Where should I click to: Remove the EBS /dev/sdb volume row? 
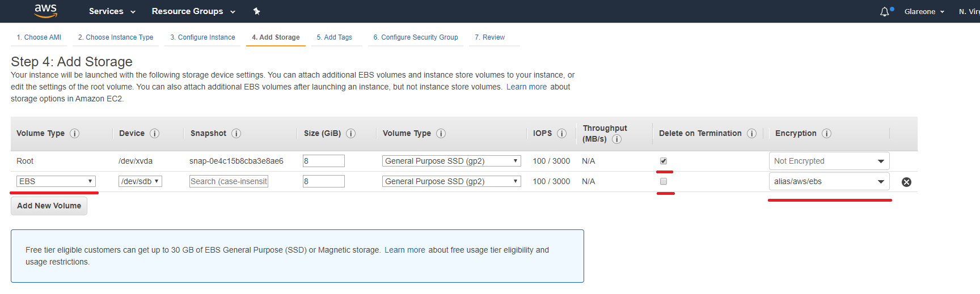tap(906, 182)
